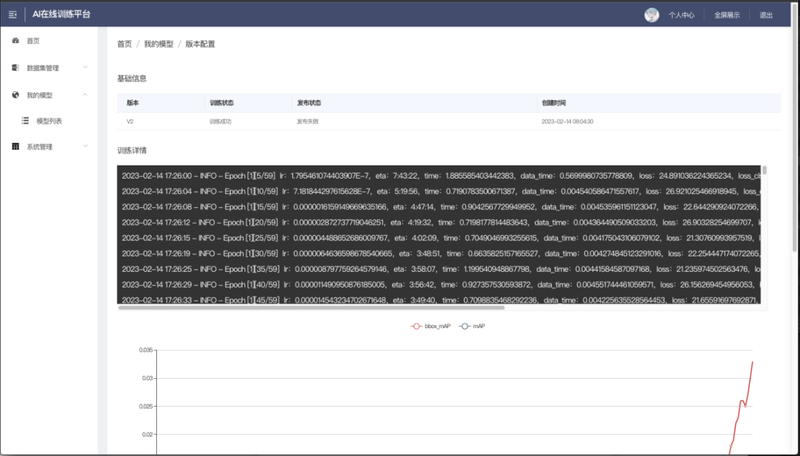
Task: Click the 模型列表 list icon
Action: click(x=25, y=121)
